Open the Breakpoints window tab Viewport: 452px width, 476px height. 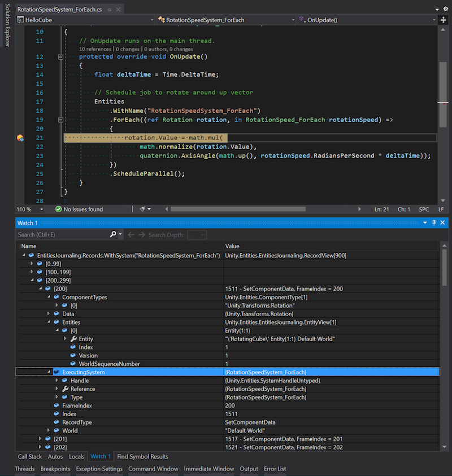pos(55,469)
